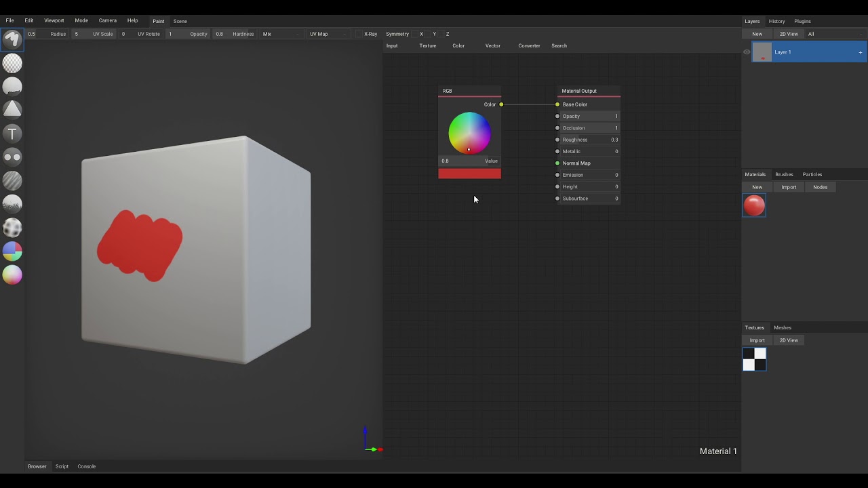Screen dimensions: 868x488
Task: Select the Fill tool
Action: point(12,87)
